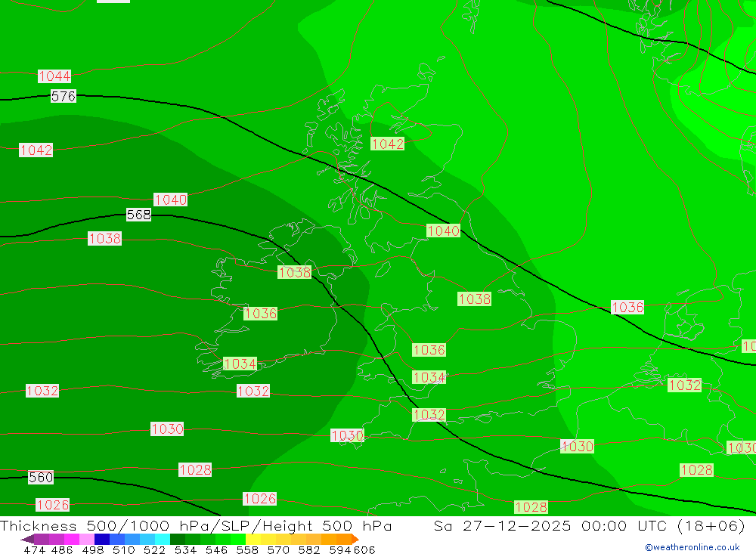
Task: Click the 1030 label nearest the 1028 Atlantic label
Action: click(167, 429)
